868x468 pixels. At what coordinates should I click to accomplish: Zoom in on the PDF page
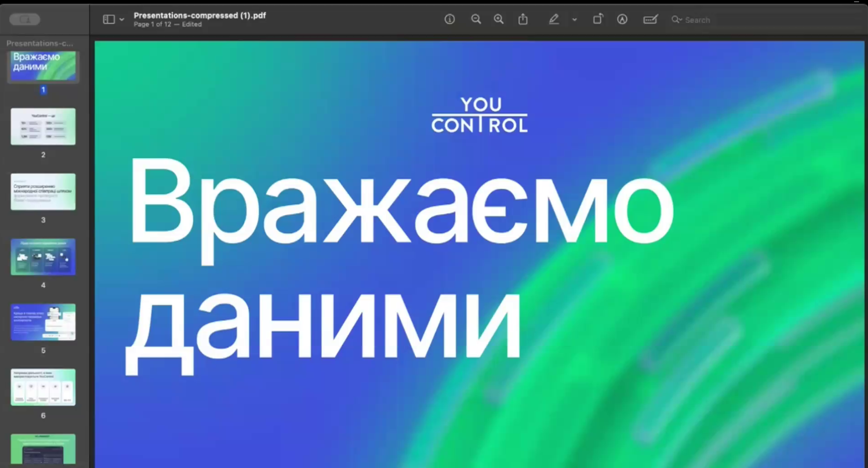pyautogui.click(x=499, y=19)
